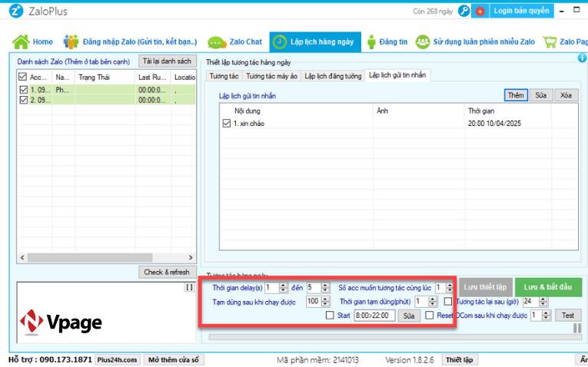The image size is (588, 367).
Task: Click the Sửa button above message list
Action: [x=541, y=95]
